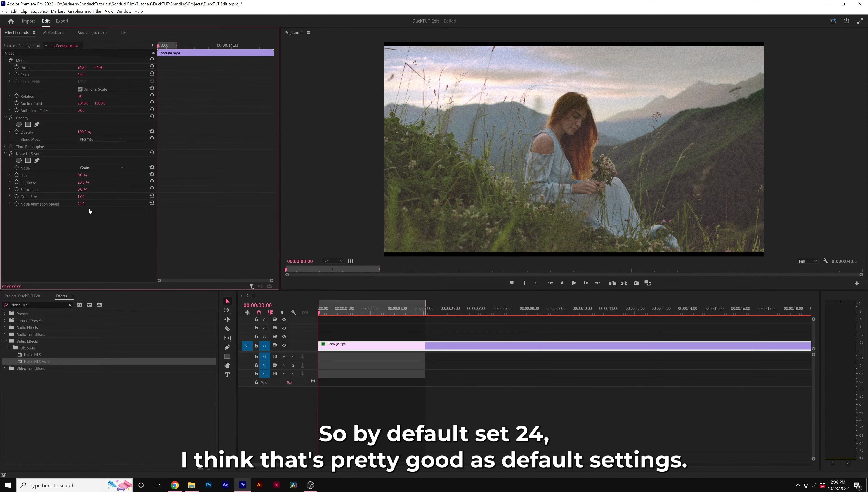Select Noise HLS effect in list
Screen dimensions: 868x492
(32, 355)
